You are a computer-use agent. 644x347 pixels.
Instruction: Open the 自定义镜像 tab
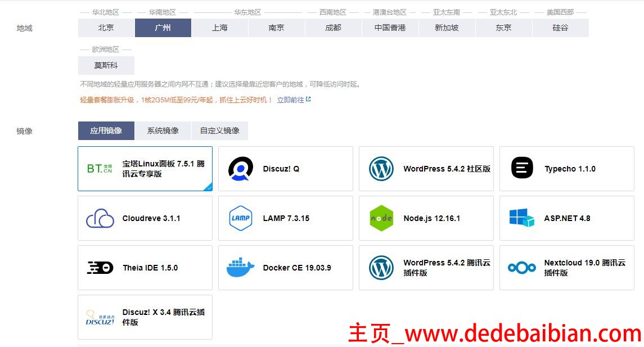tap(220, 130)
